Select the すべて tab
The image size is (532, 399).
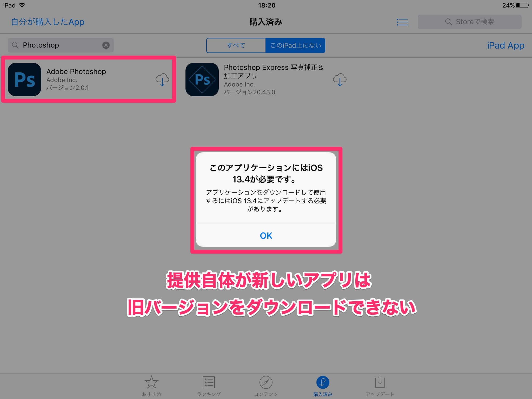point(235,45)
